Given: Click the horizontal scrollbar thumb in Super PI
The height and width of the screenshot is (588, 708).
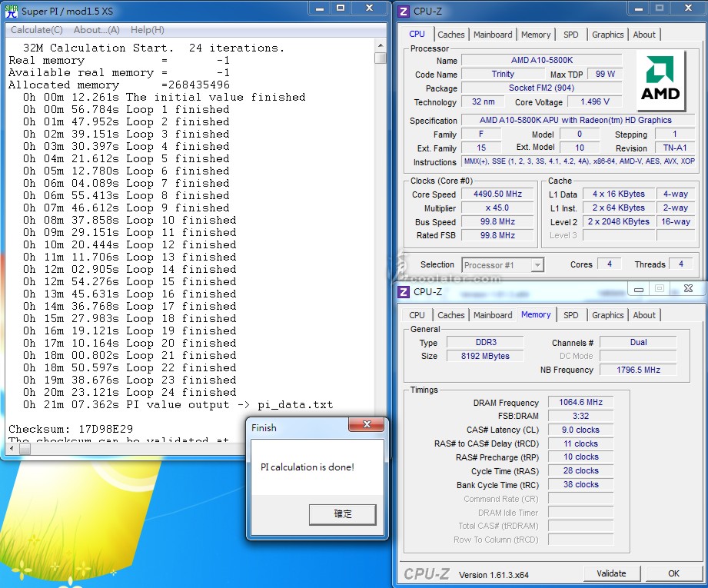Looking at the screenshot, I should 25,448.
